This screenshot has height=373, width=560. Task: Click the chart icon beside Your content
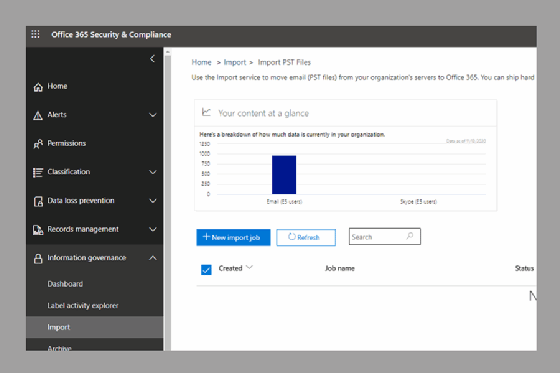click(x=206, y=112)
